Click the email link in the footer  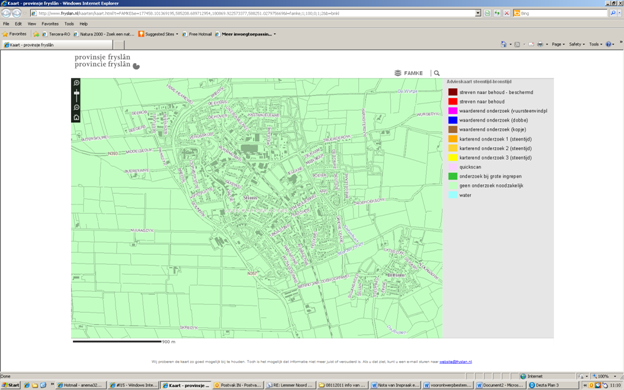coord(455,362)
